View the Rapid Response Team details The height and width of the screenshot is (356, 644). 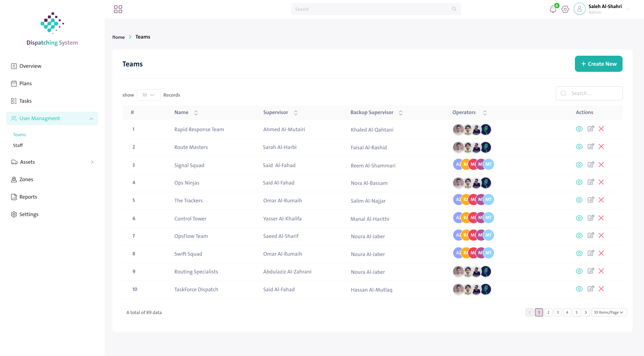coord(579,129)
